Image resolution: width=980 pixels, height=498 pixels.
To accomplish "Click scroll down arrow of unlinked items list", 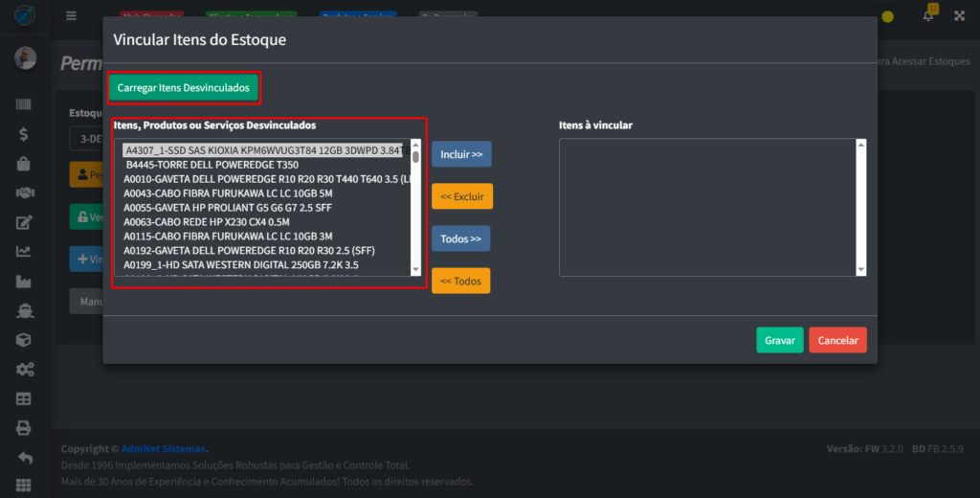I will [x=415, y=270].
